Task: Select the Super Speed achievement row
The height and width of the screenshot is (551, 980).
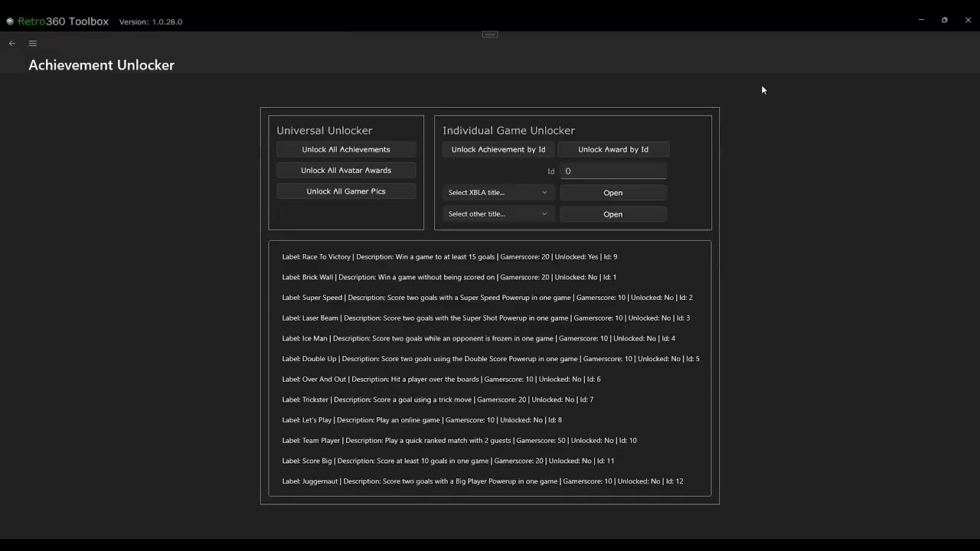Action: (x=490, y=298)
